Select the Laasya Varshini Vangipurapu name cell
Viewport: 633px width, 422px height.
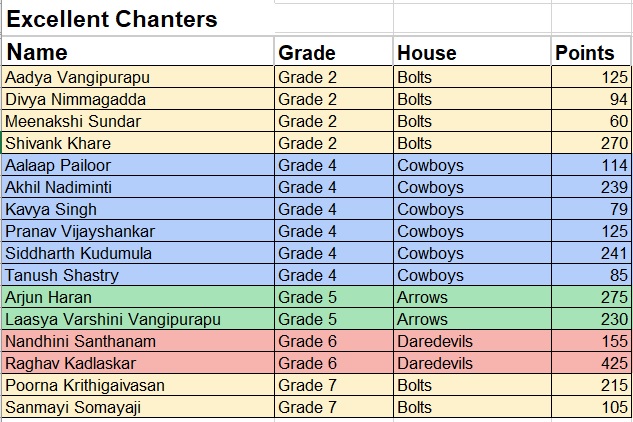coord(138,319)
